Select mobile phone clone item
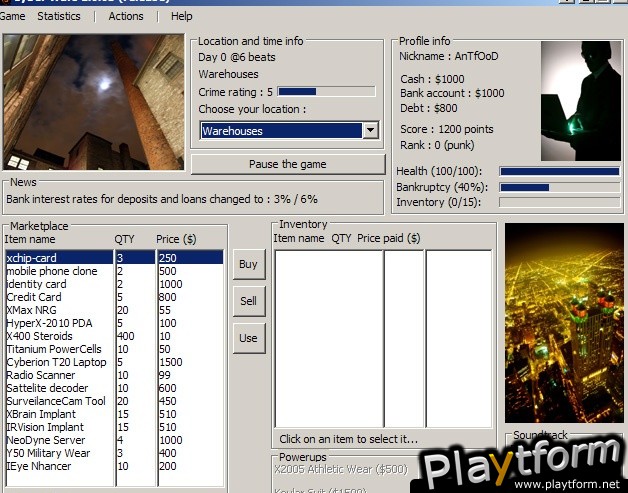 [59, 271]
